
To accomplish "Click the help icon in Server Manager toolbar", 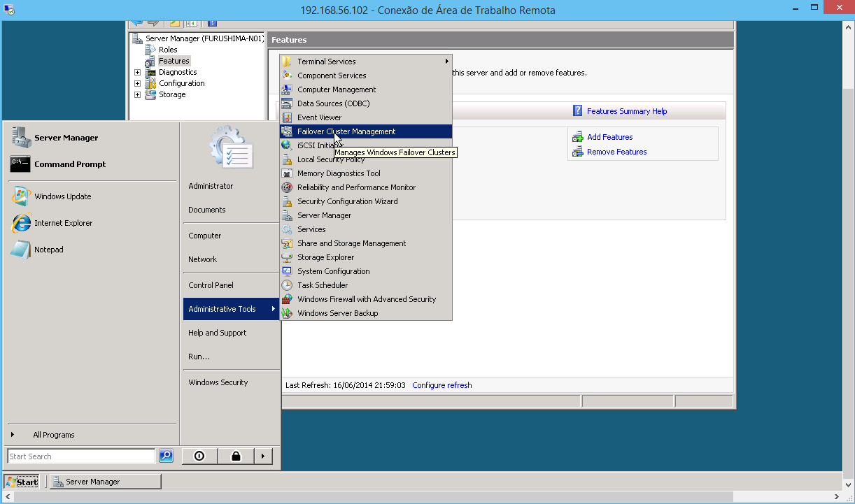I will pyautogui.click(x=212, y=23).
